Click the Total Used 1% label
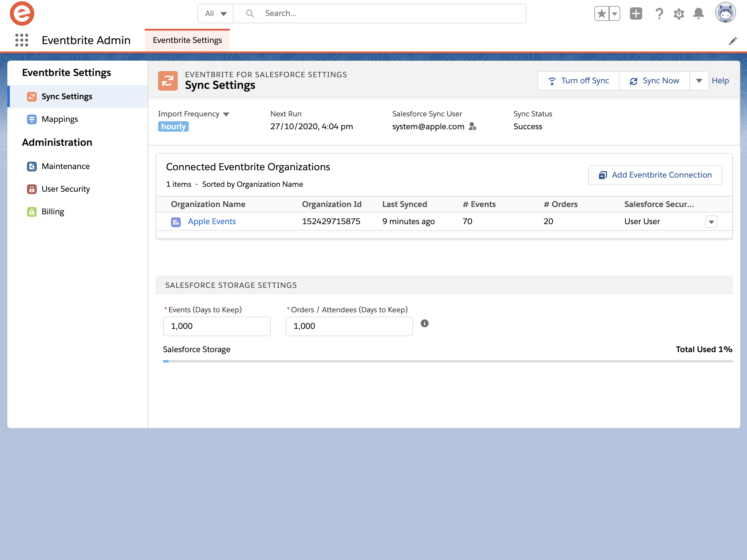Screen dimensions: 747x560 [x=704, y=349]
